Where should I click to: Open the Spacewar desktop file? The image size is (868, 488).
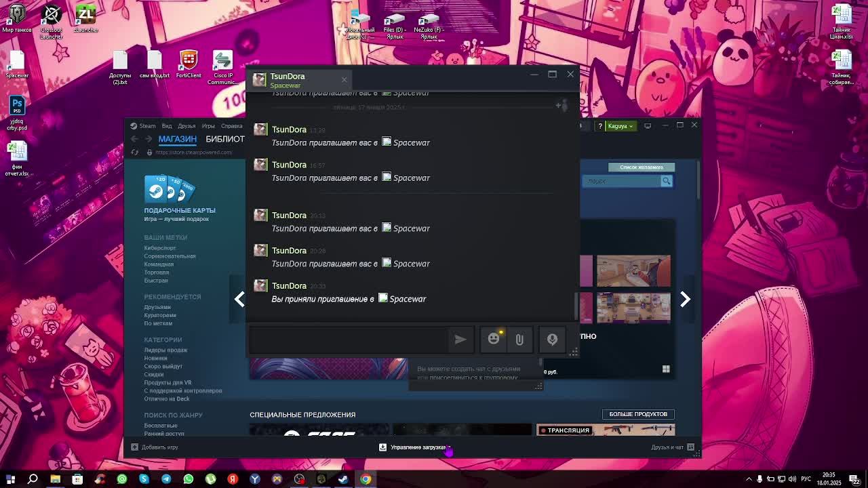point(17,64)
